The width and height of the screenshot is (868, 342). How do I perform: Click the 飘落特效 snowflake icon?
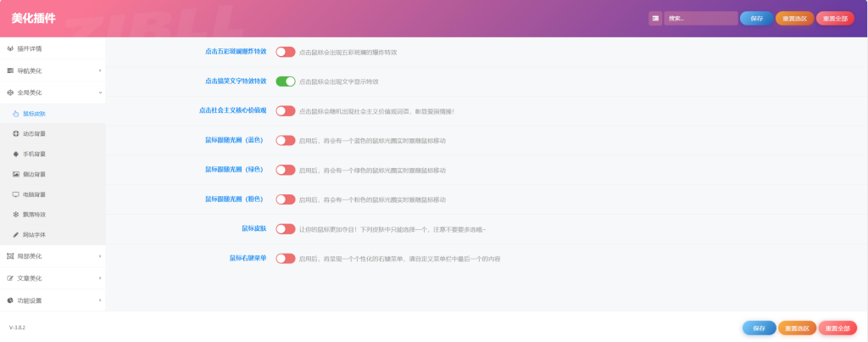[x=16, y=215]
